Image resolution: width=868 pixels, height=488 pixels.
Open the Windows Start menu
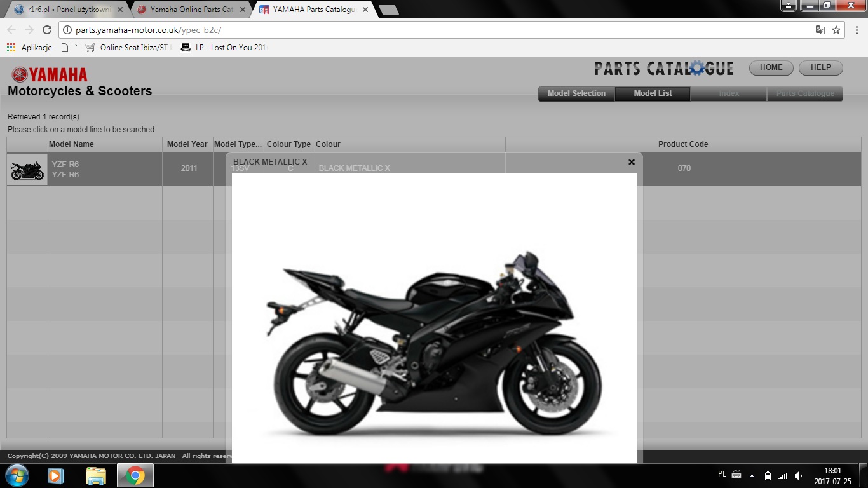click(x=17, y=475)
